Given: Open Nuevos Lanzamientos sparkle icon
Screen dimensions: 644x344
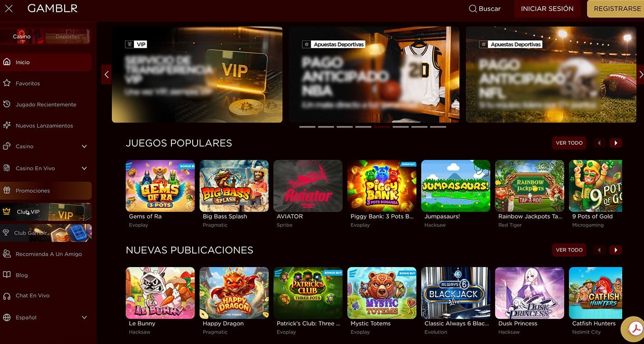Looking at the screenshot, I should [7, 125].
